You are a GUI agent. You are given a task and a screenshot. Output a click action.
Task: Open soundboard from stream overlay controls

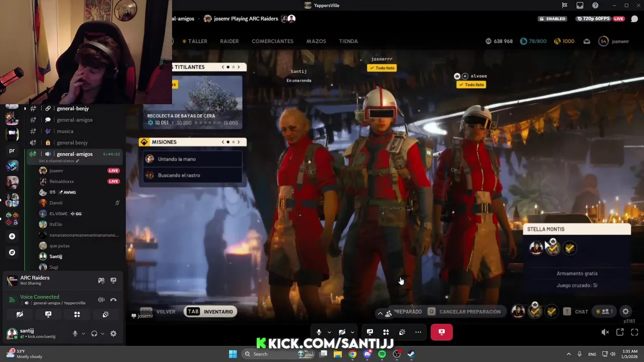tap(402, 332)
